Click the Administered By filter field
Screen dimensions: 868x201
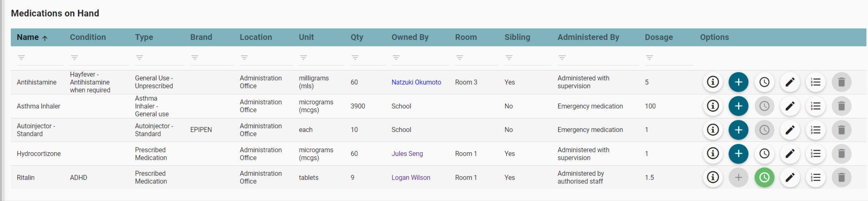tap(597, 58)
